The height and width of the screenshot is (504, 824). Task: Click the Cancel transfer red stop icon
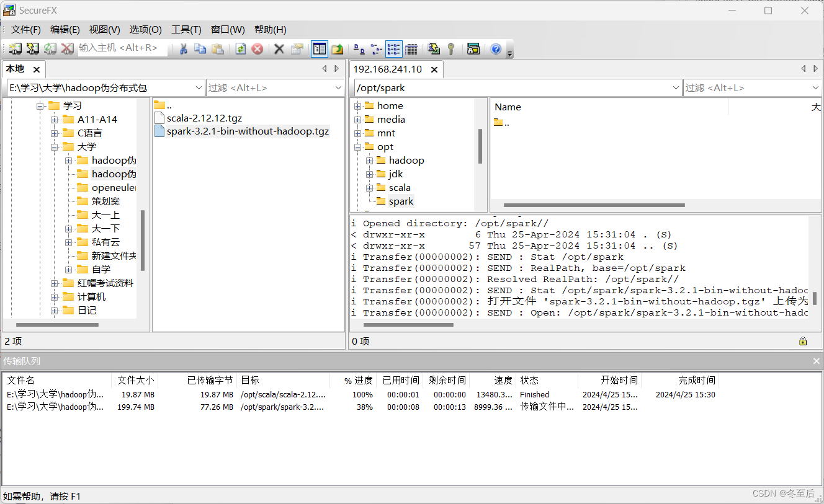257,48
